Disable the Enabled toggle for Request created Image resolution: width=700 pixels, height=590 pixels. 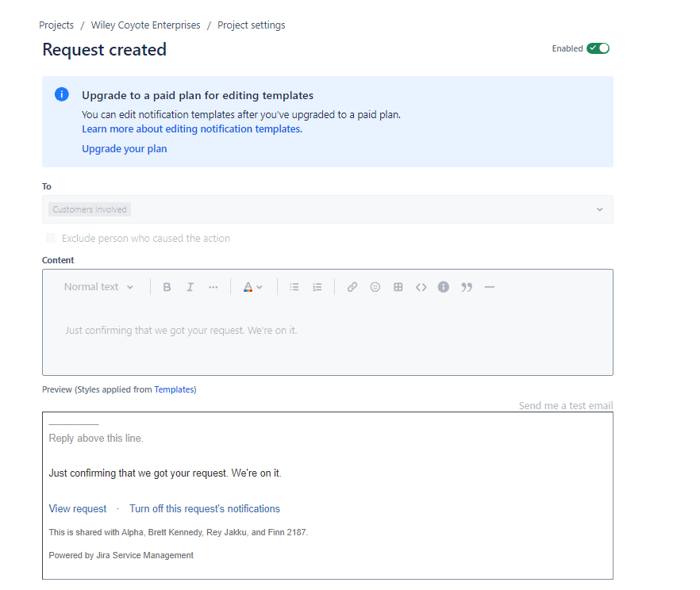[x=599, y=48]
